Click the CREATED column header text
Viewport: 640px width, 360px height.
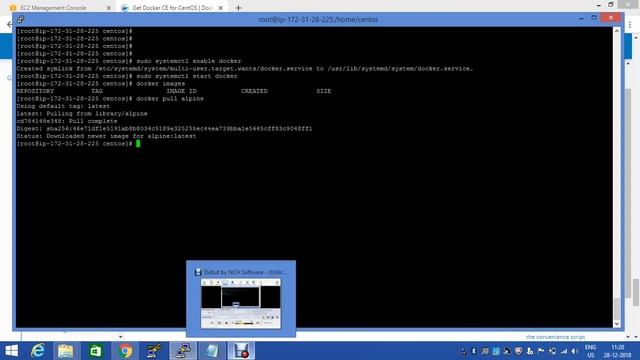pos(254,91)
